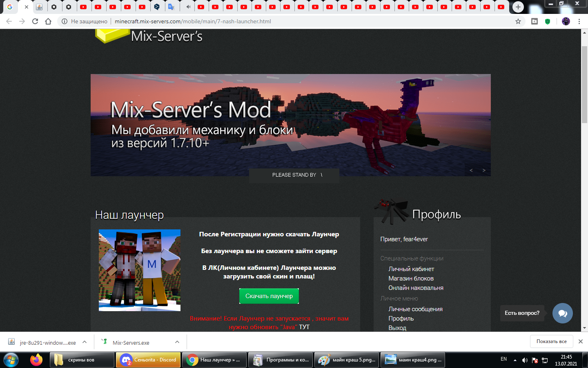Viewport: 588px width, 368px height.
Task: Switch to the dark blue arrow-logo tab
Action: click(x=157, y=7)
